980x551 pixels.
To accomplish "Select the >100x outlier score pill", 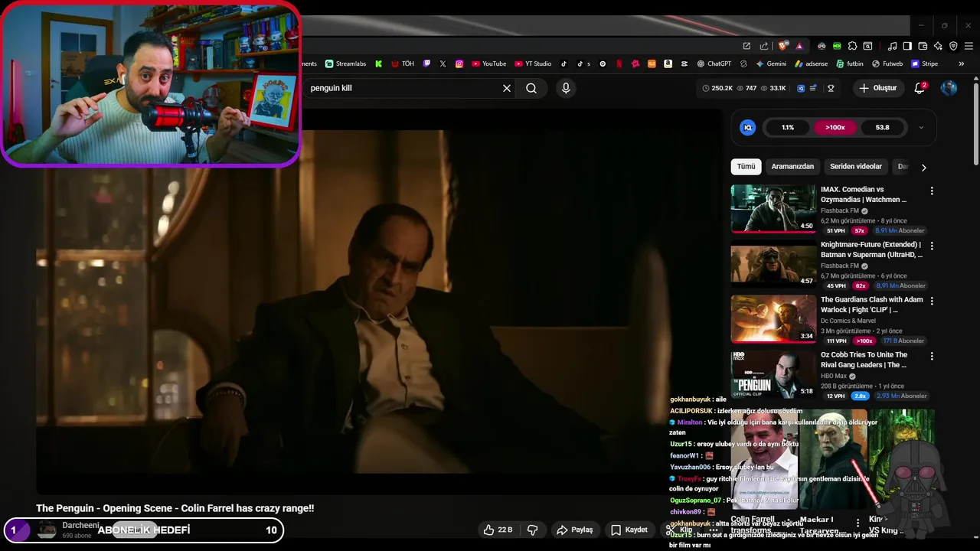I will coord(835,127).
